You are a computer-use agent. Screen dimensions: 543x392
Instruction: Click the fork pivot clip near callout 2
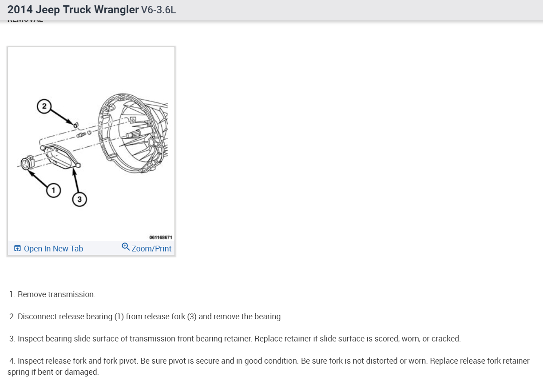tap(75, 125)
